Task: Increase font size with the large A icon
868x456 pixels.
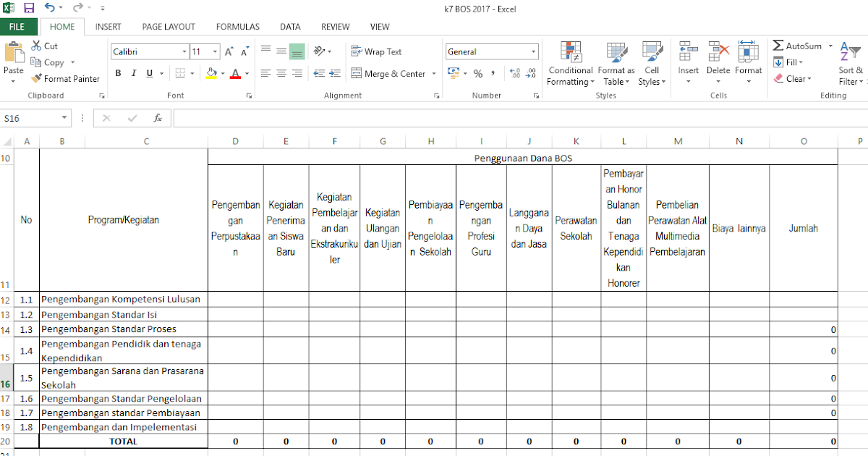Action: [229, 52]
